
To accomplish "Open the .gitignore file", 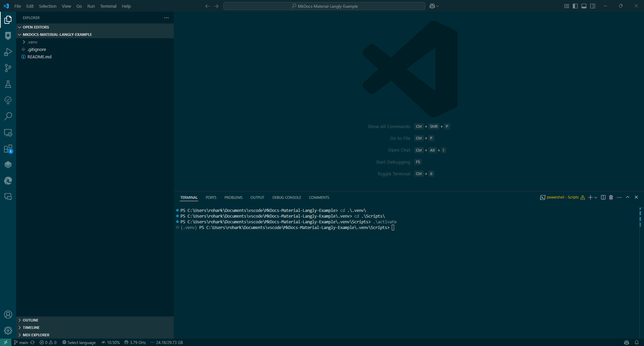I will 95,49.
